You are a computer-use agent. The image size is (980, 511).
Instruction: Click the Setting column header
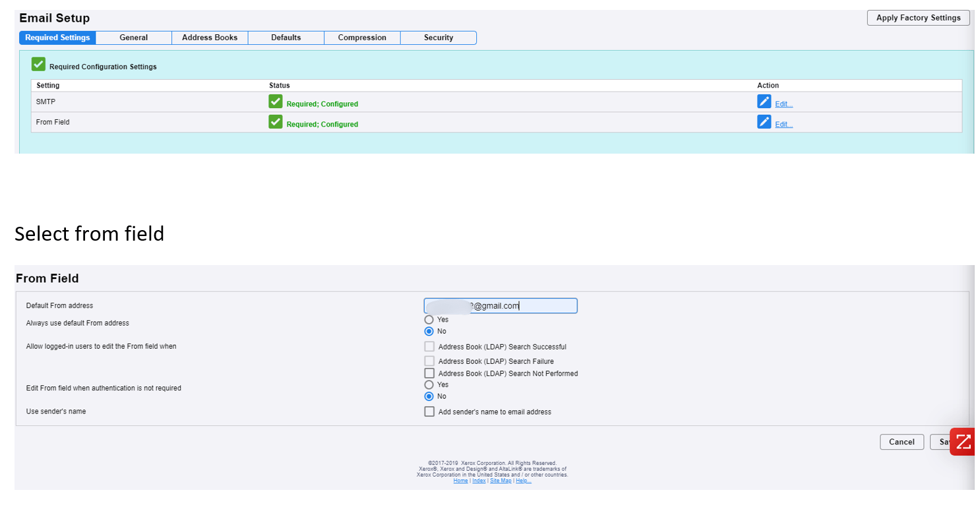pos(48,86)
